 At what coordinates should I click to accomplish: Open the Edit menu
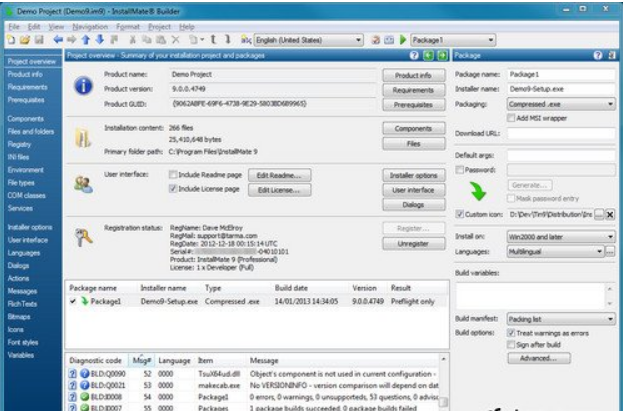tap(34, 27)
